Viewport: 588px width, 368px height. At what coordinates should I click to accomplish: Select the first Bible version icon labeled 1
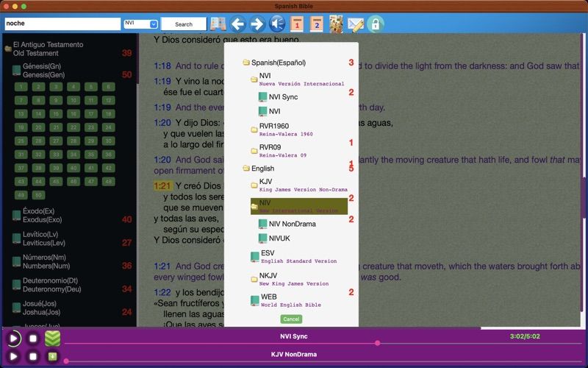pos(297,24)
